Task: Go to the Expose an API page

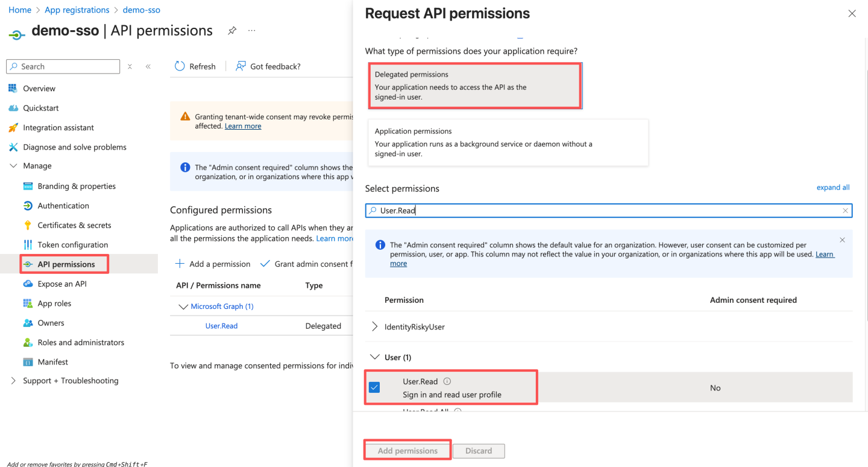Action: 62,284
